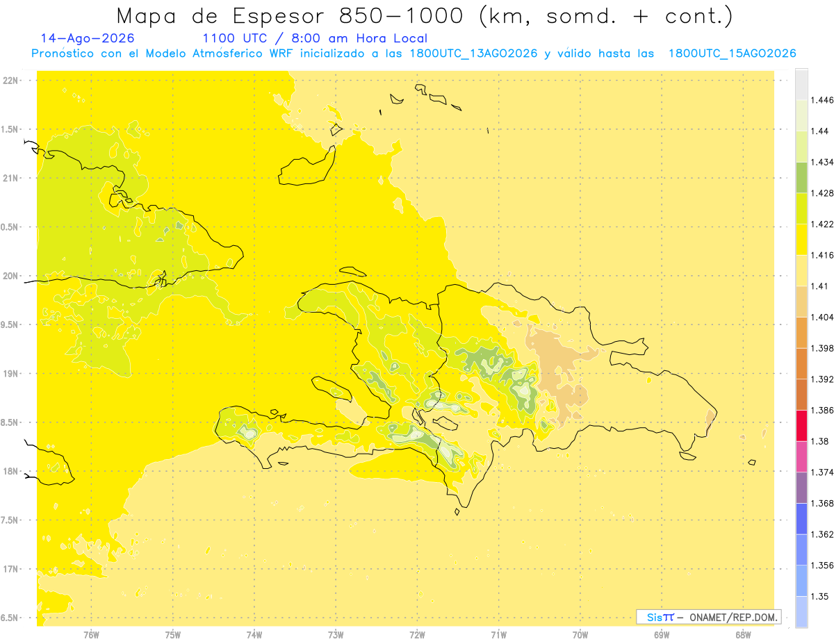This screenshot has height=644, width=834.
Task: Click the legend value 1.374
Action: [x=823, y=472]
